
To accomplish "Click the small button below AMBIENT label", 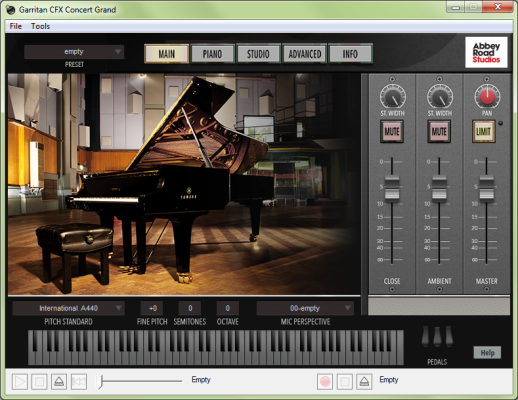I will [x=439, y=289].
